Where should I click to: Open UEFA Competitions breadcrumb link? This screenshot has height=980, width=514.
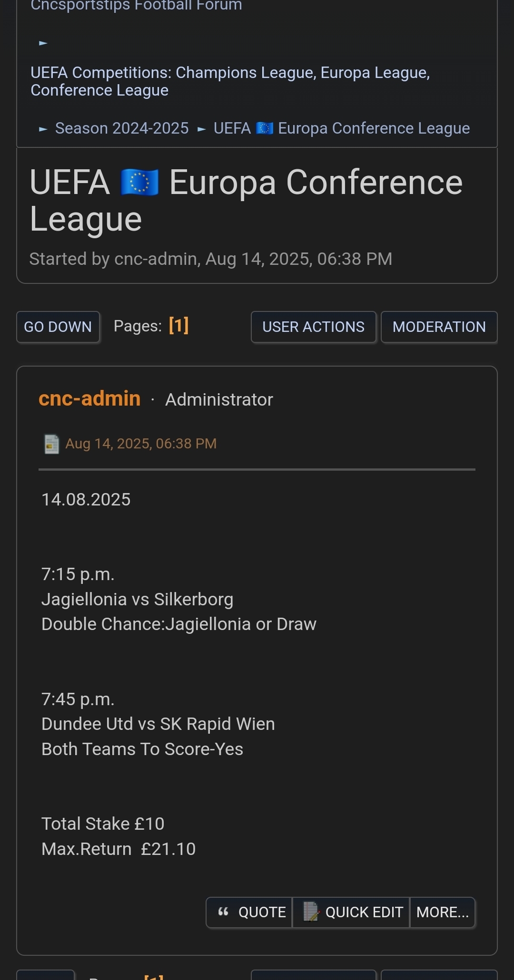point(230,81)
